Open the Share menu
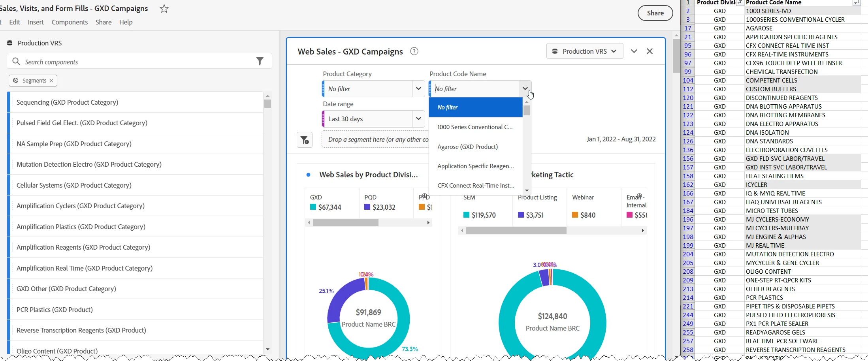 click(104, 22)
